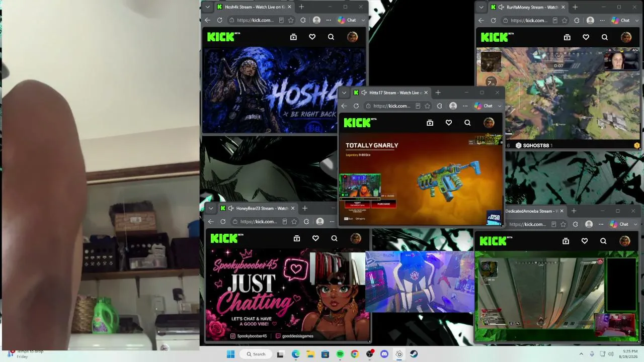
Task: Open browser profile icon in Hosh4k window
Action: (316, 20)
